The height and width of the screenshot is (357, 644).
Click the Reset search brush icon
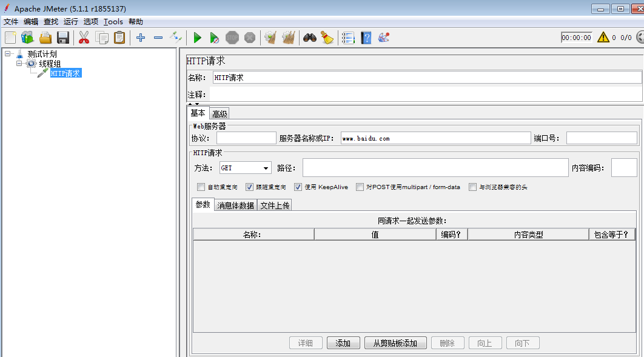[x=327, y=38]
